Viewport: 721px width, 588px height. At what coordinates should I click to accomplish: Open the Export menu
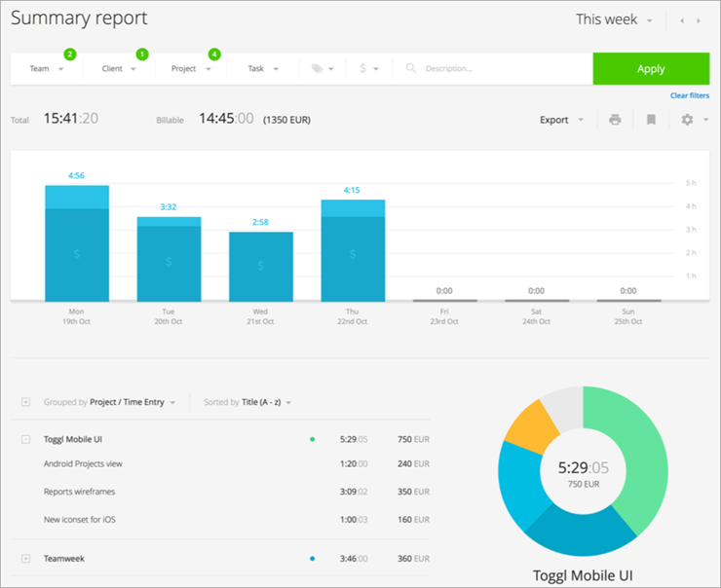[x=561, y=120]
